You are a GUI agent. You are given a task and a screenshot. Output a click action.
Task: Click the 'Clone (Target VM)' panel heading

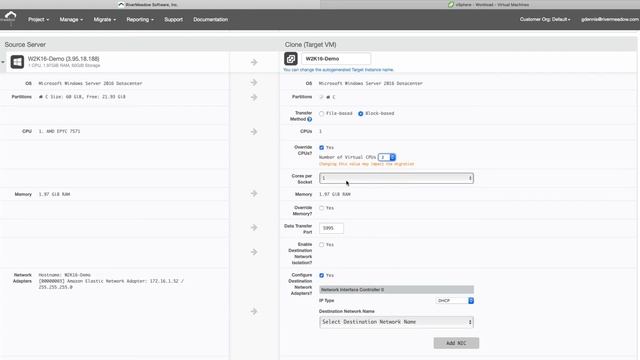pyautogui.click(x=311, y=44)
